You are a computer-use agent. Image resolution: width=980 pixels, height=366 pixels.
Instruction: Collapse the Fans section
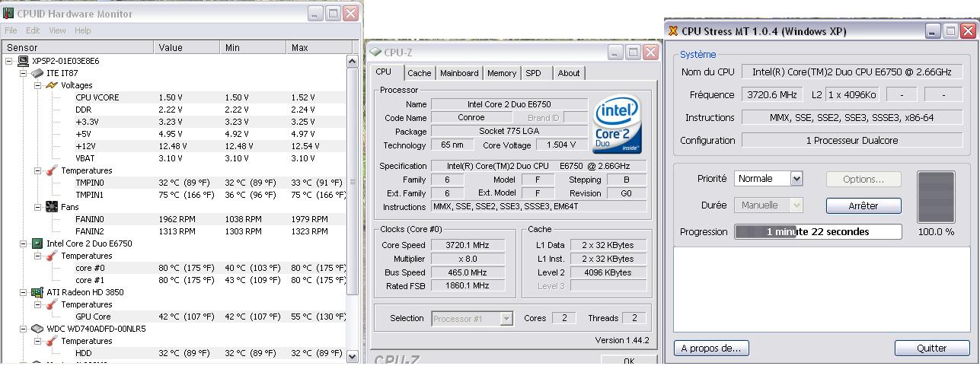[38, 207]
